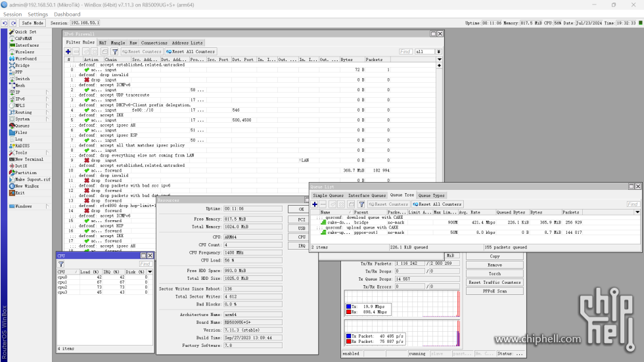Open CAPsMAN in the sidebar
This screenshot has width=644, height=362.
tap(24, 39)
